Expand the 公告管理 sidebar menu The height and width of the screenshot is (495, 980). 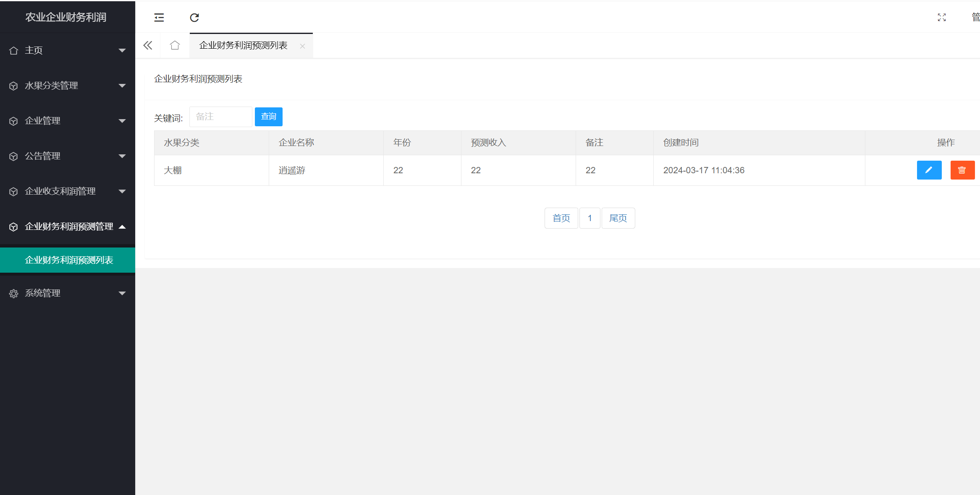(67, 156)
